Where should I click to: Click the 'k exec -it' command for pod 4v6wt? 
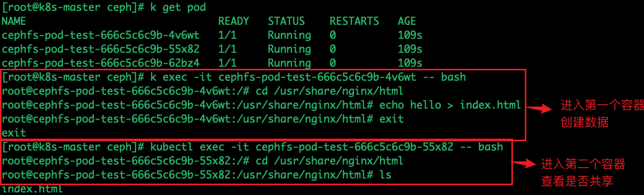(308, 77)
